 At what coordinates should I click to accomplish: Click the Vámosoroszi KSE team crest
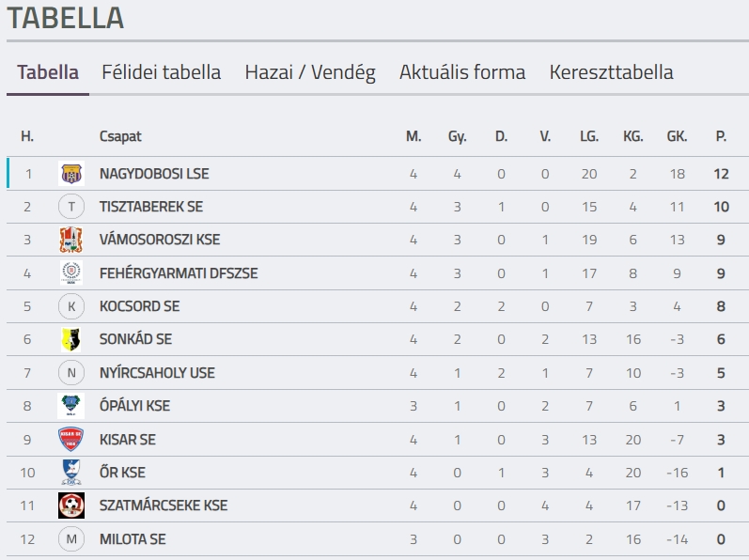point(71,240)
